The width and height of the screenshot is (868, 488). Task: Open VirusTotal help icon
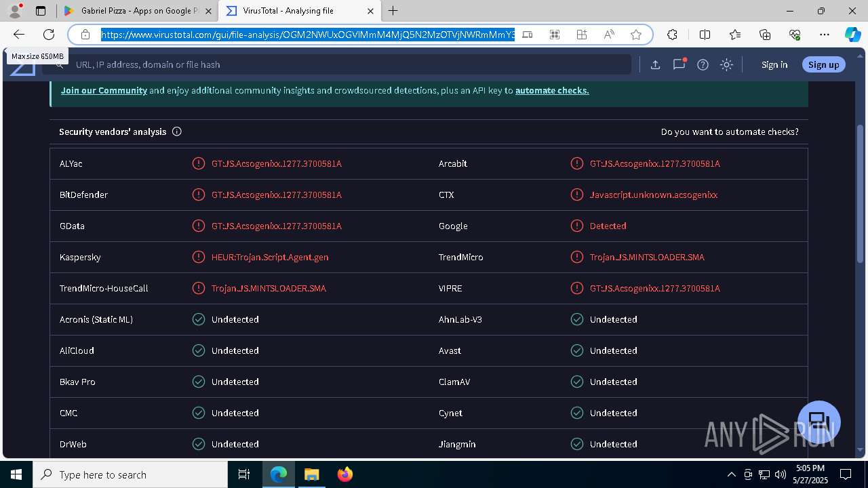(x=703, y=64)
